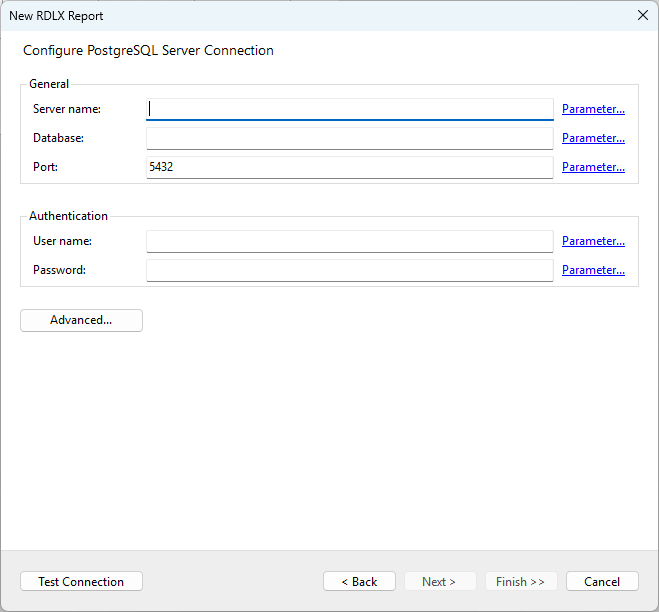Cancel the New RDLX Report wizard
The width and height of the screenshot is (659, 612).
point(602,581)
